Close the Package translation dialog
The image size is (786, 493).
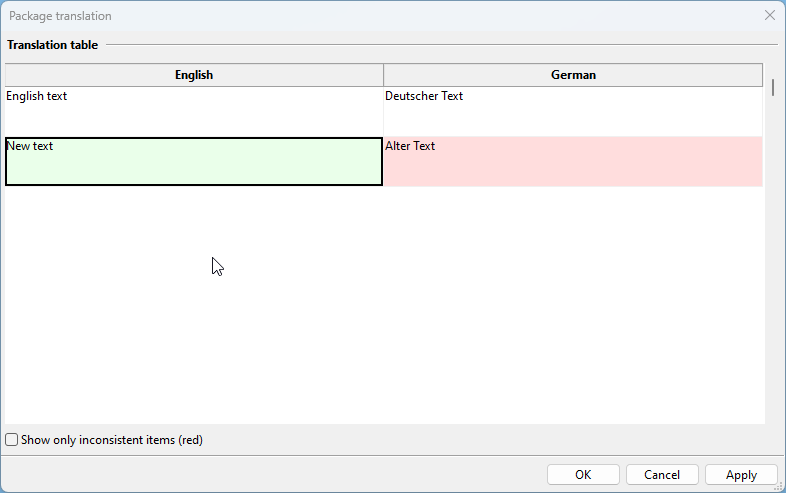[770, 16]
